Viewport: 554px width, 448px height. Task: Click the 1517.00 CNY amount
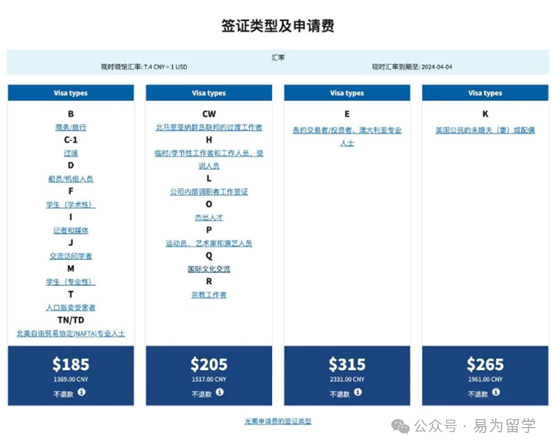pyautogui.click(x=209, y=379)
